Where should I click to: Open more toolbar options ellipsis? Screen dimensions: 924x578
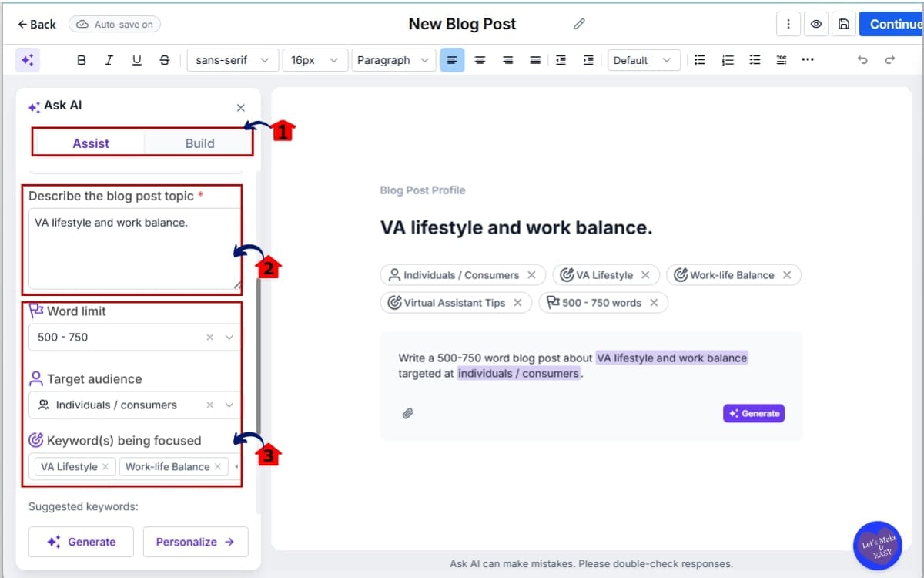808,59
